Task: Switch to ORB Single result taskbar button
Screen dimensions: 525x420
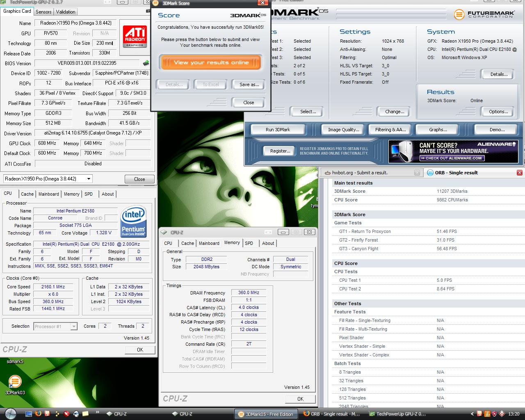Action: tap(331, 414)
